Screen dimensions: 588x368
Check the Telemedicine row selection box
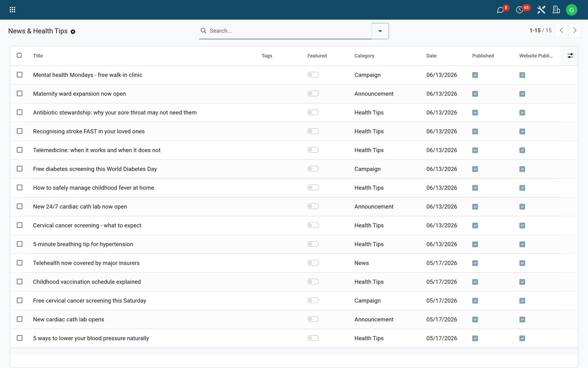(x=19, y=150)
